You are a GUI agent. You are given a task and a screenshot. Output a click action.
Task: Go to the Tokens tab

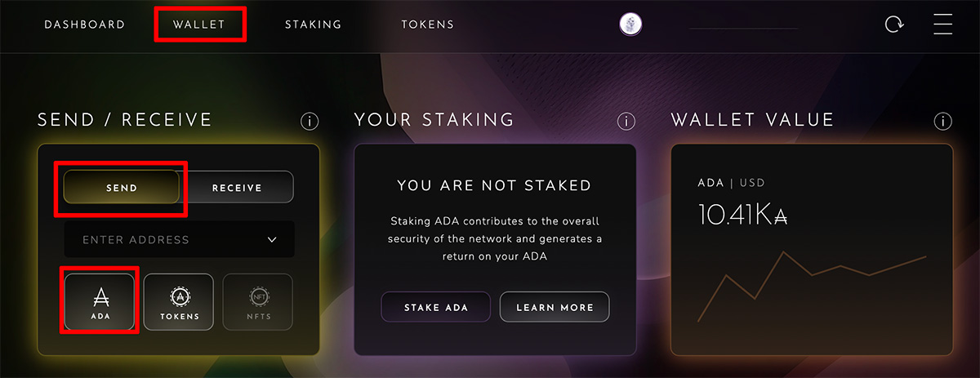coord(428,24)
